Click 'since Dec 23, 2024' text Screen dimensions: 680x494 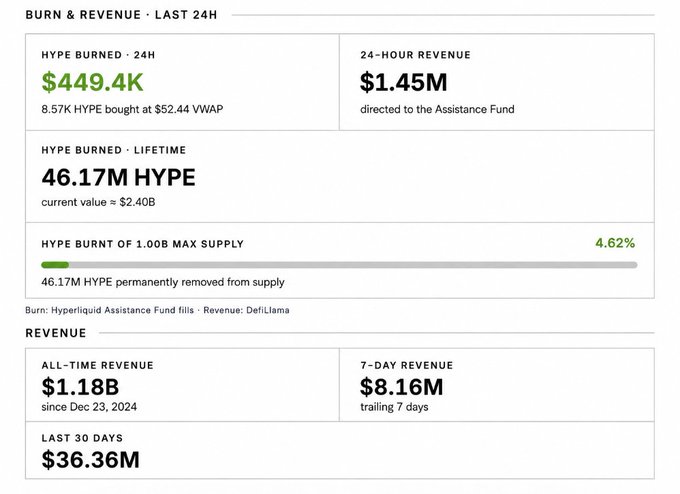coord(89,407)
